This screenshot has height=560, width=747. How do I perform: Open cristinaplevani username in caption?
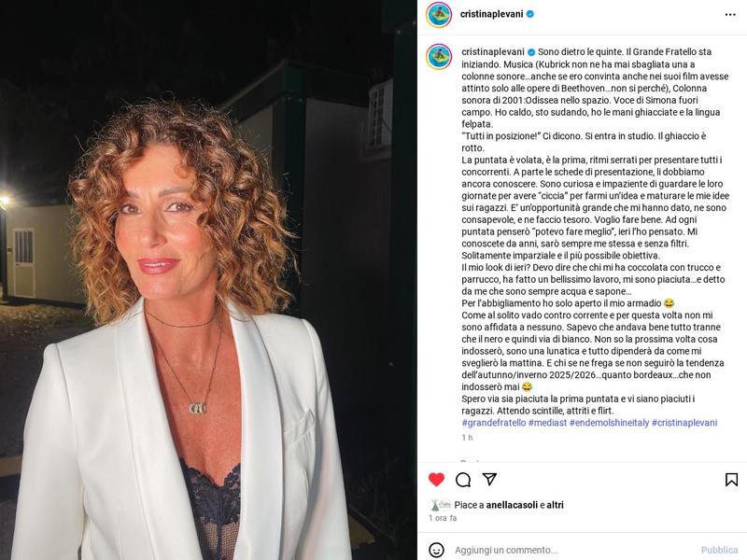coord(493,52)
